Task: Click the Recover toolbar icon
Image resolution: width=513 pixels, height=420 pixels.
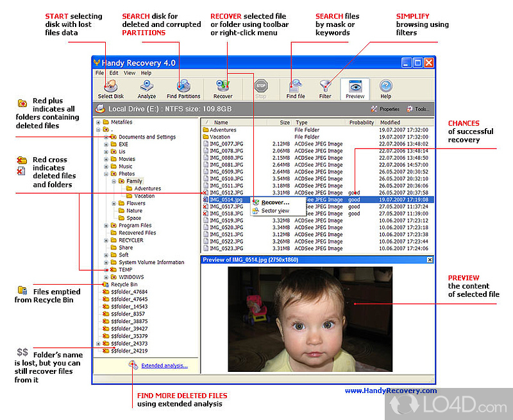Action: pos(223,86)
